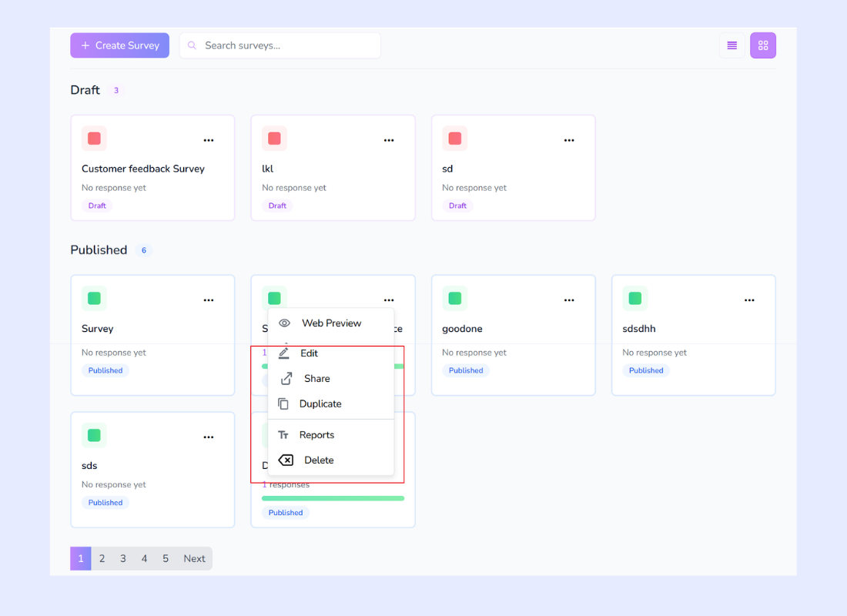Select Reports in the context menu
The width and height of the screenshot is (847, 616).
click(x=316, y=434)
